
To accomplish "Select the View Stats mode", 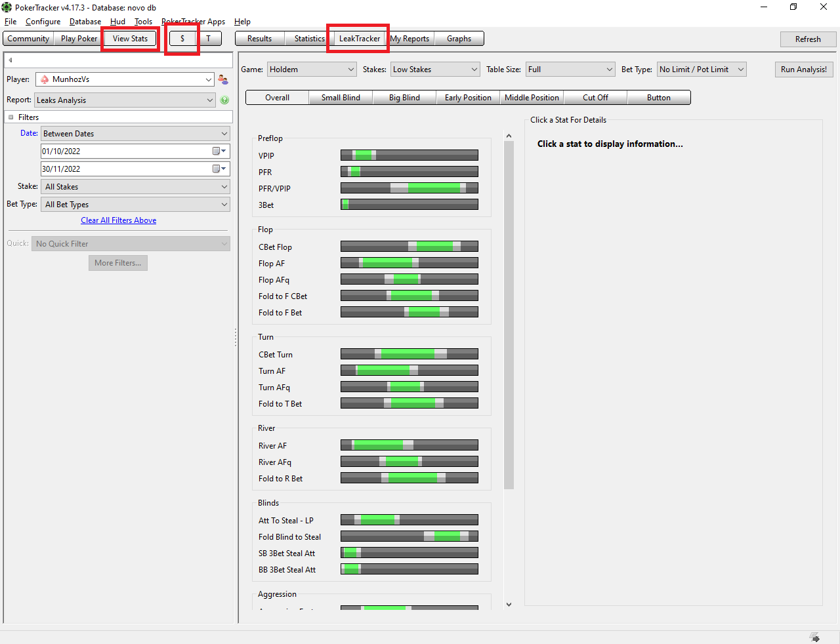I will click(130, 39).
